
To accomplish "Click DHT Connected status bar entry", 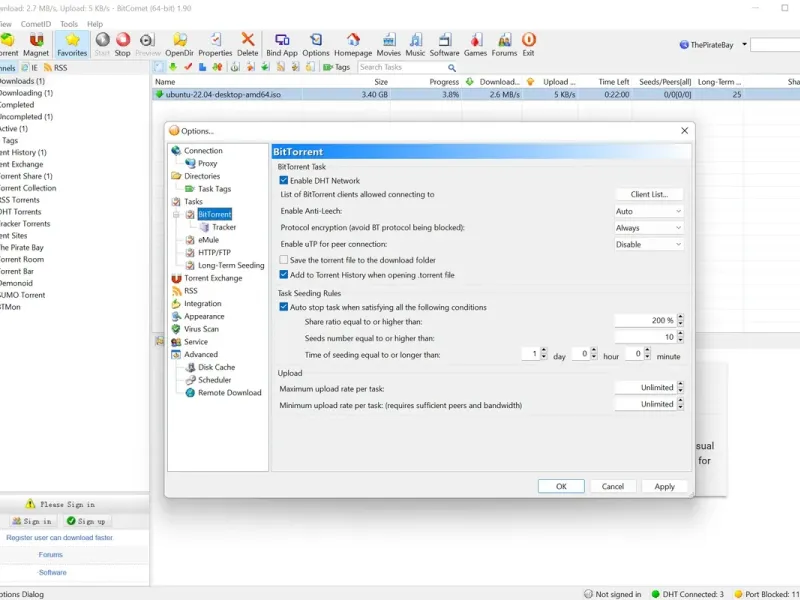I will pyautogui.click(x=688, y=594).
